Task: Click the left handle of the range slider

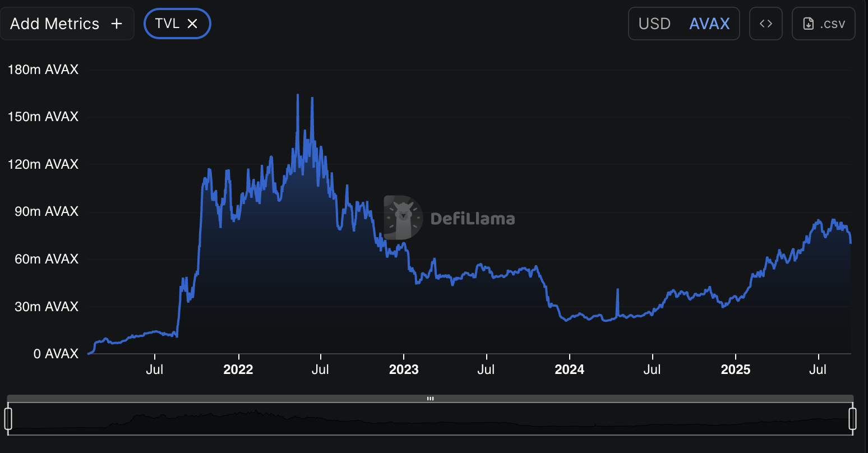Action: pos(8,419)
